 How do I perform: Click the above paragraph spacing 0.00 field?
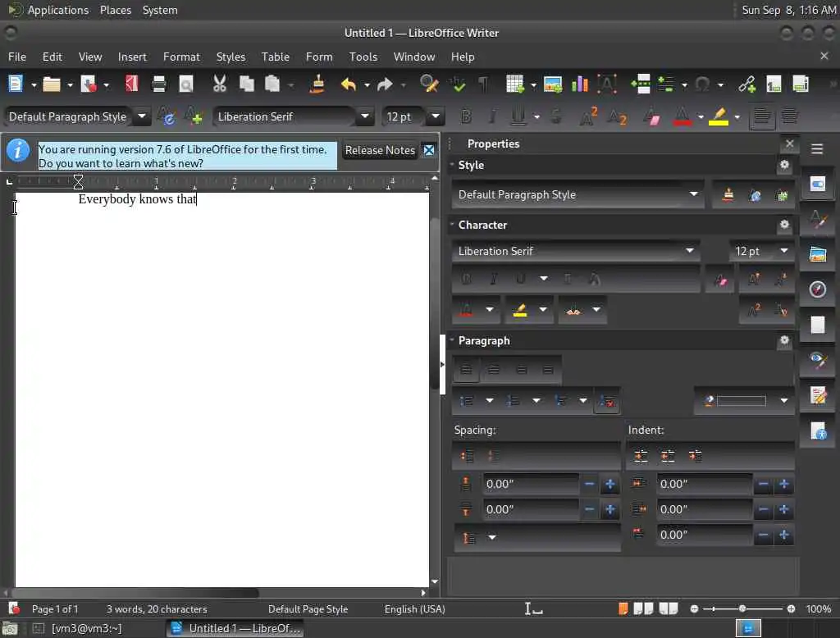(x=531, y=485)
